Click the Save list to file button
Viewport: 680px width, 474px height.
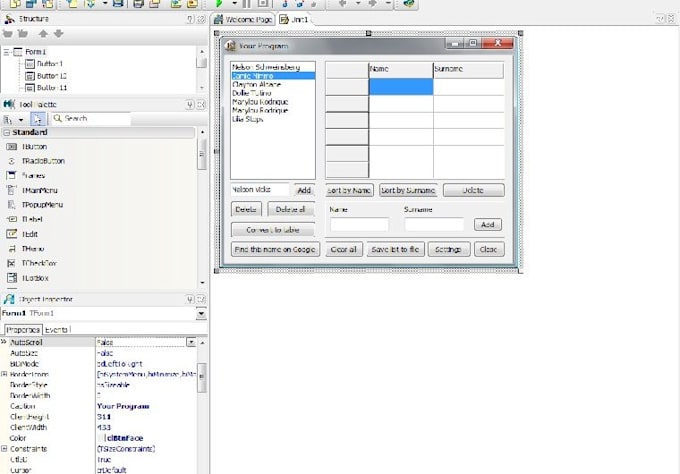pyautogui.click(x=396, y=249)
